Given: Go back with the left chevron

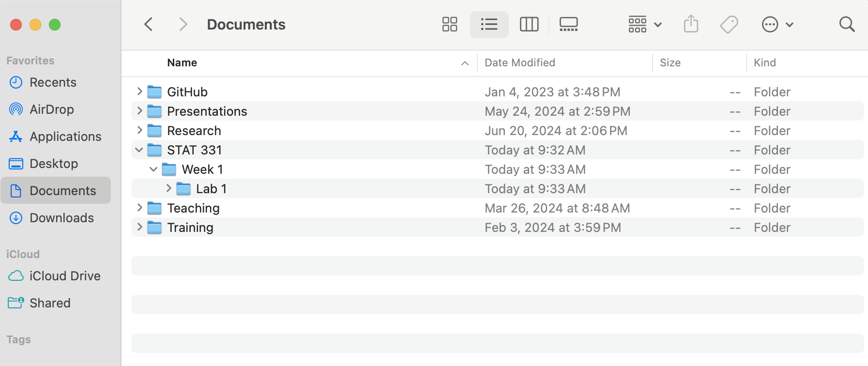Looking at the screenshot, I should 149,24.
